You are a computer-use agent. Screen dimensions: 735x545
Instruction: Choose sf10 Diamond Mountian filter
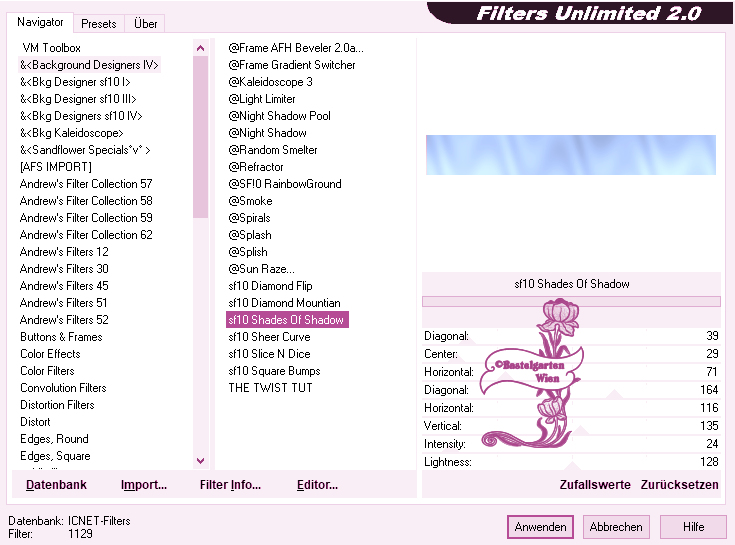pos(285,303)
